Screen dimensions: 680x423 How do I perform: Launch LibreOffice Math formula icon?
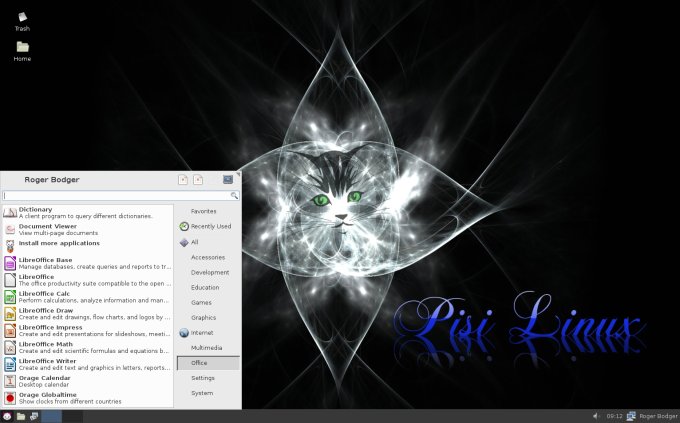[10, 347]
